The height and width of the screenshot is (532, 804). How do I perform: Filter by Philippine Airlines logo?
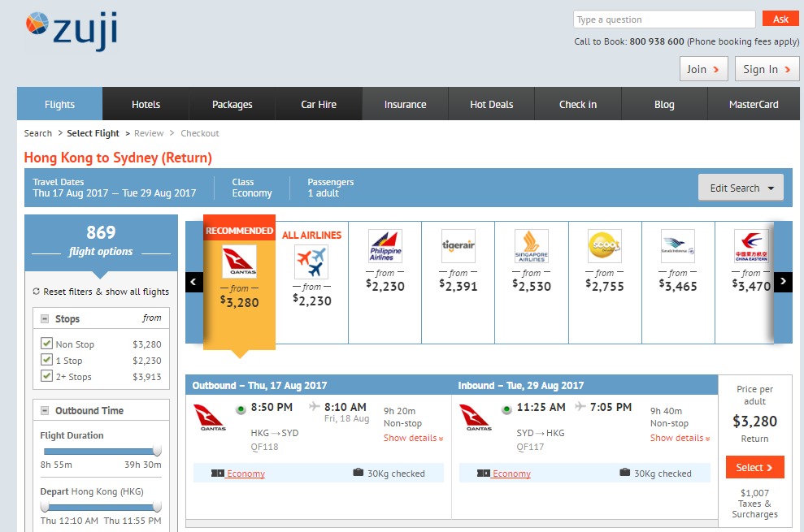(385, 246)
